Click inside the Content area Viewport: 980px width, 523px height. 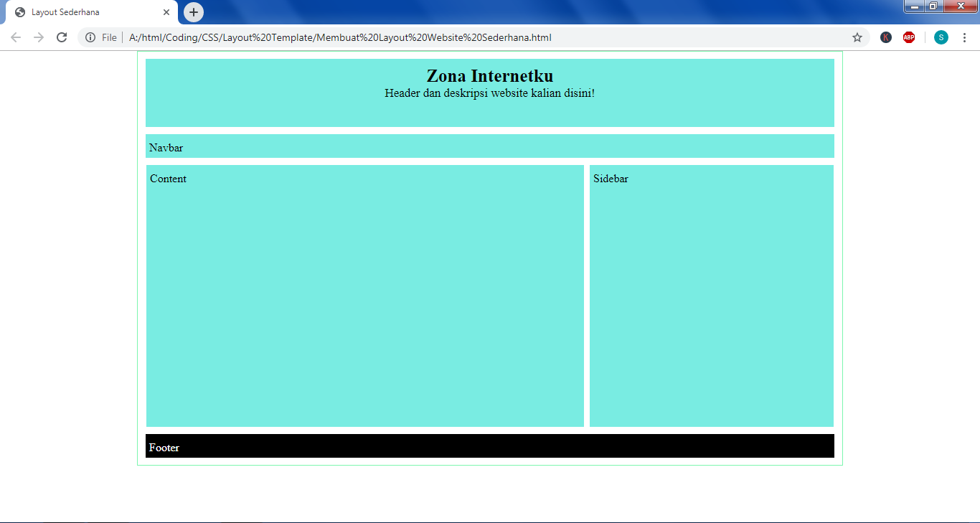(x=364, y=296)
